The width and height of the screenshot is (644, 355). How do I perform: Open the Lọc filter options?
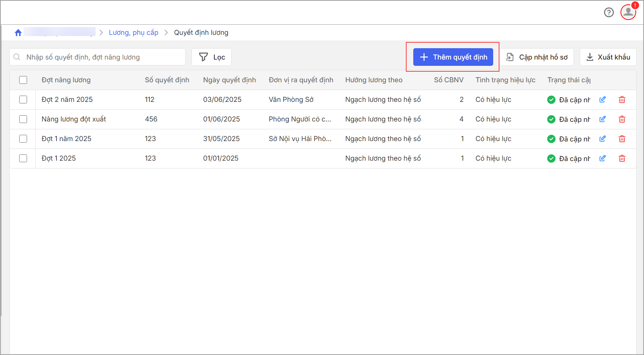(x=212, y=57)
